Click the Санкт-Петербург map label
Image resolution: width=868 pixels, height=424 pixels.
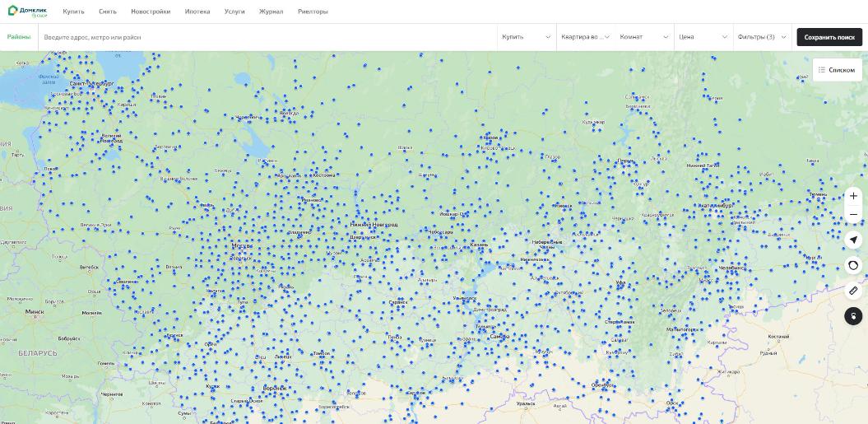click(91, 84)
